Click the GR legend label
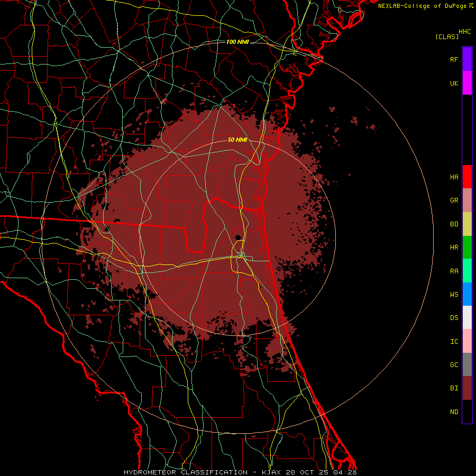The height and width of the screenshot is (476, 476). coord(454,200)
